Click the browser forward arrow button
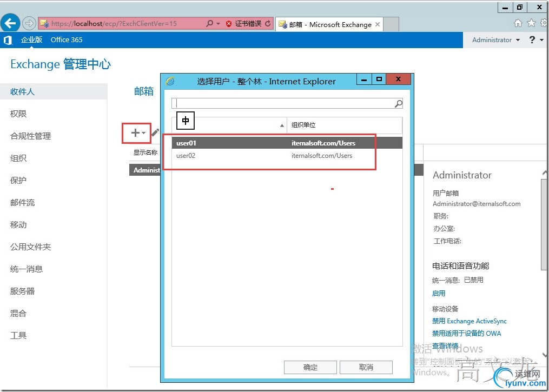 pos(29,23)
